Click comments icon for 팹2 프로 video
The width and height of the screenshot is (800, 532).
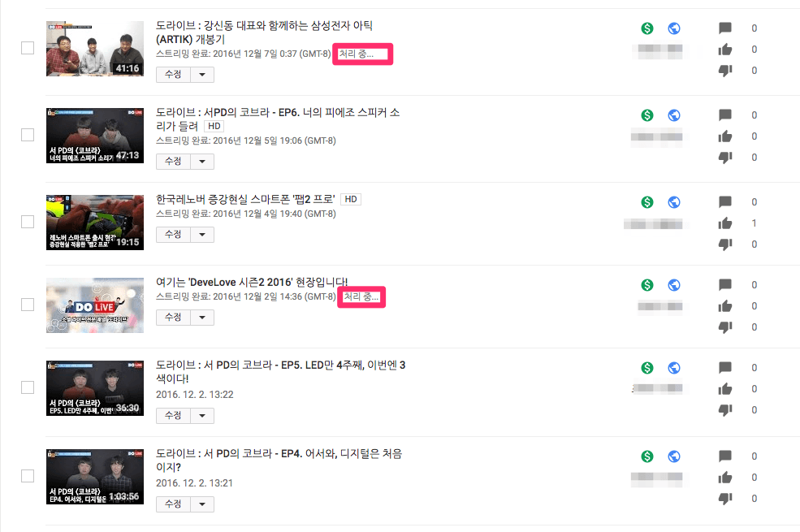pos(725,202)
